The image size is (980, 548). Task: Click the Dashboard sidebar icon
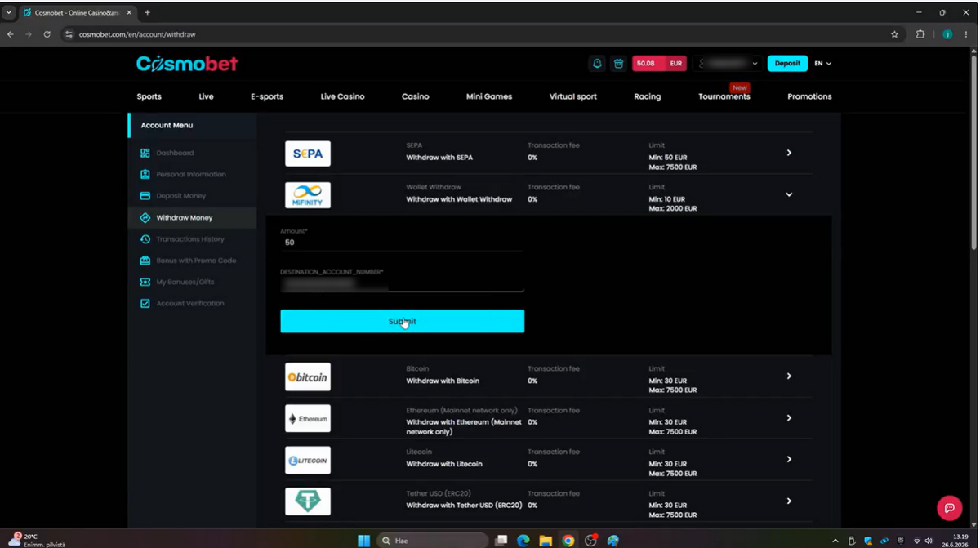[145, 153]
